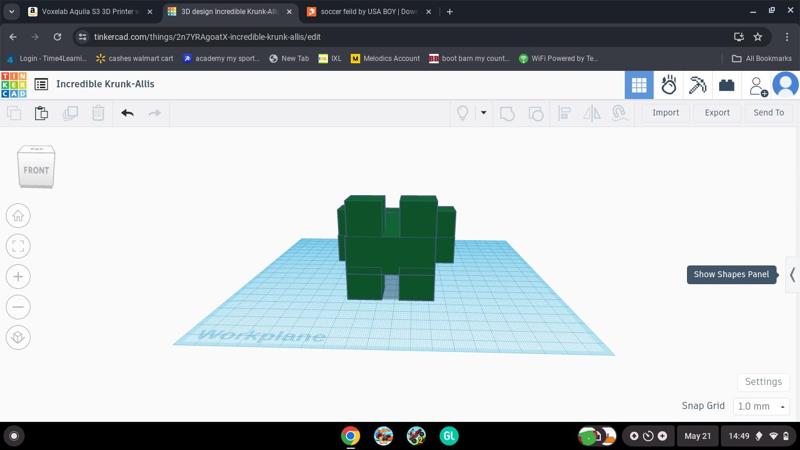The height and width of the screenshot is (450, 800).
Task: Open the Blocks pickaxe mode
Action: [697, 85]
